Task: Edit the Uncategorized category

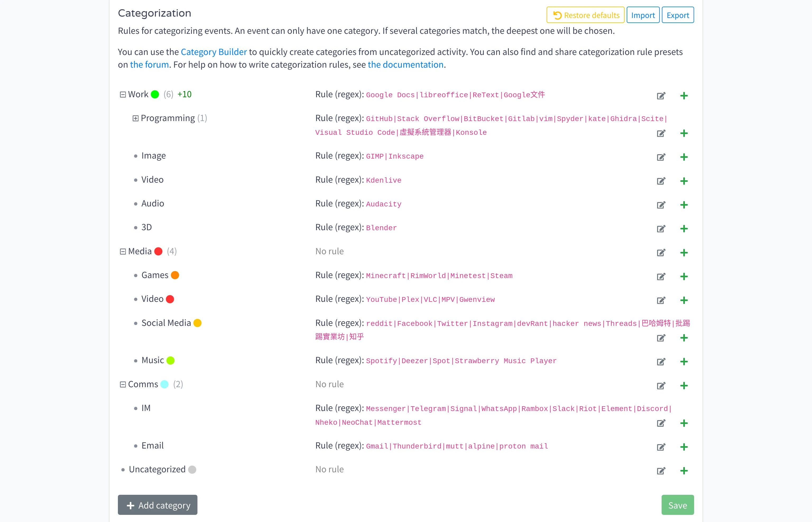Action: tap(661, 471)
